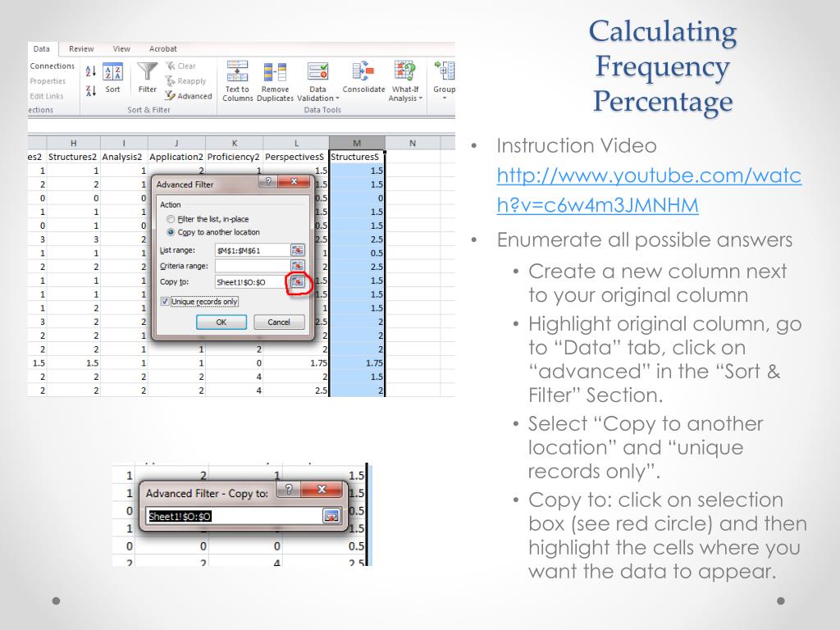Screen dimensions: 840x630
Task: Select column H header
Action: [x=73, y=143]
